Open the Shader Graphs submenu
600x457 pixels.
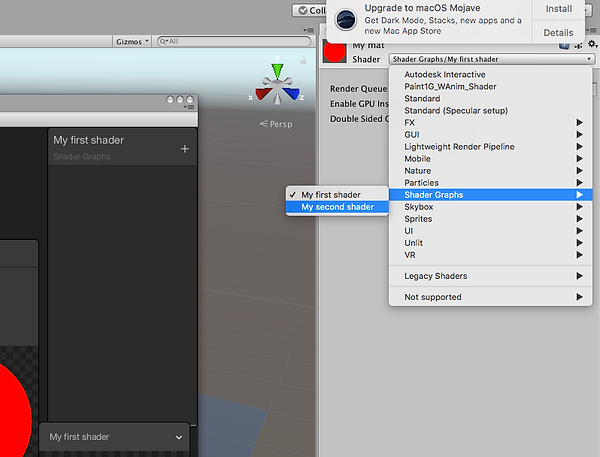[x=491, y=195]
